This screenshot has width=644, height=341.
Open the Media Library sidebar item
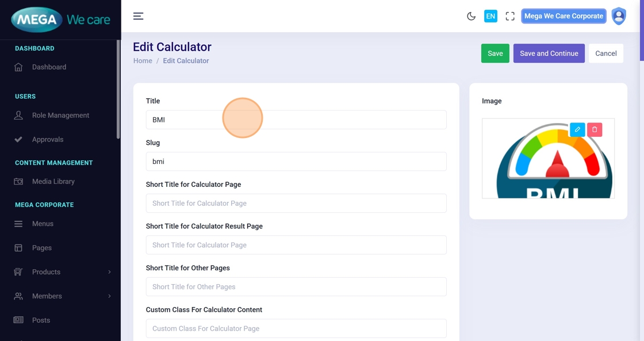[53, 182]
